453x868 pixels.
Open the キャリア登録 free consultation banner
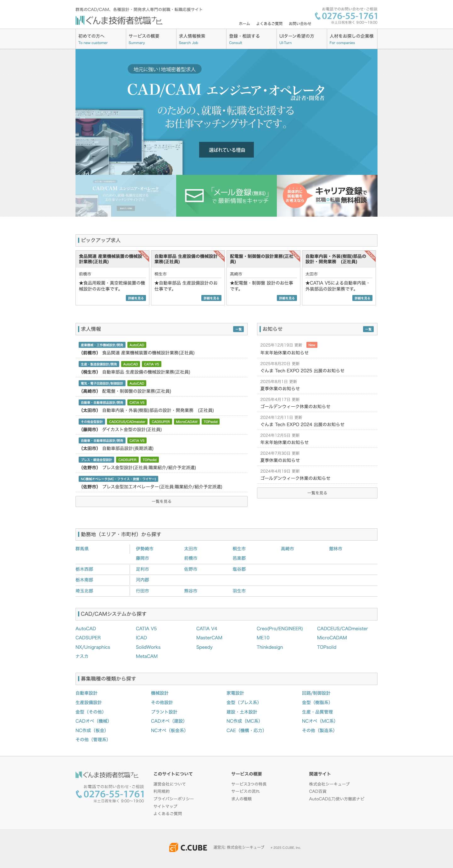tap(327, 196)
